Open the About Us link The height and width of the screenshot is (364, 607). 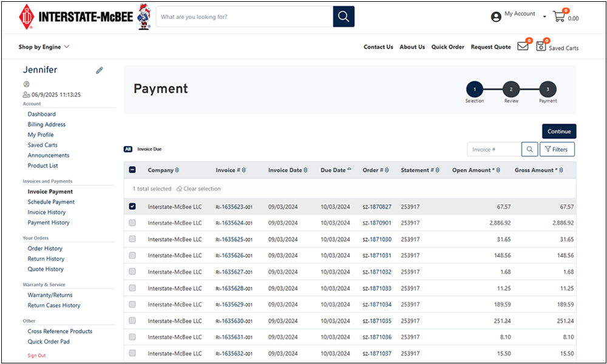click(412, 47)
